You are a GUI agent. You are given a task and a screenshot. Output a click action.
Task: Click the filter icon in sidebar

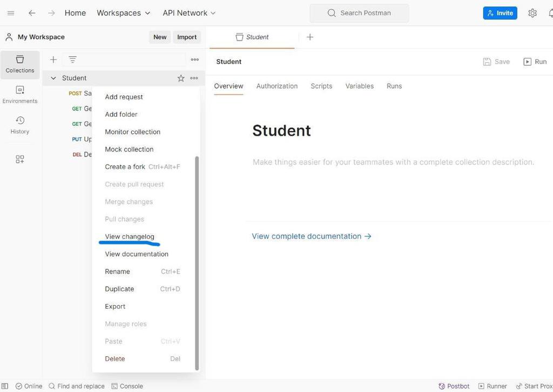click(x=72, y=59)
